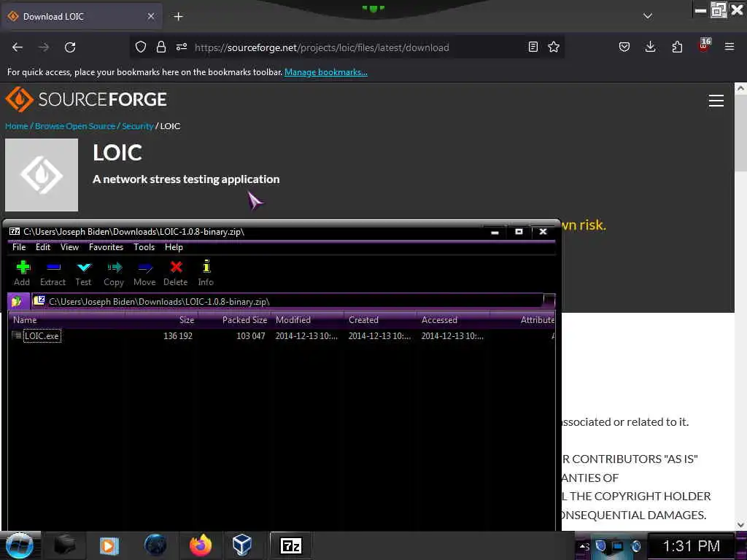Run the Test archive tool in 7-Zip
747x560 pixels.
tap(83, 273)
